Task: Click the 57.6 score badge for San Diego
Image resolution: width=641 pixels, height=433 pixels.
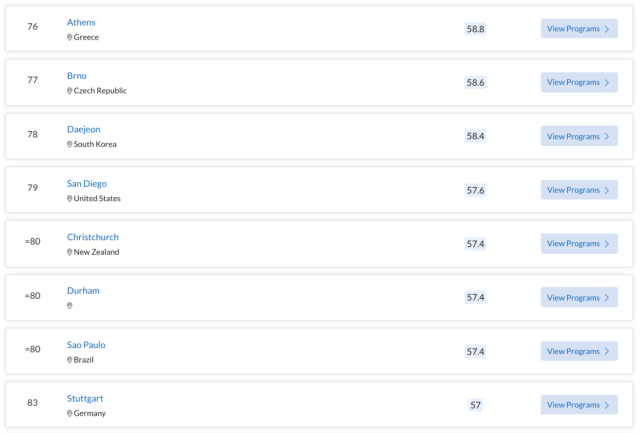Action: coord(475,191)
